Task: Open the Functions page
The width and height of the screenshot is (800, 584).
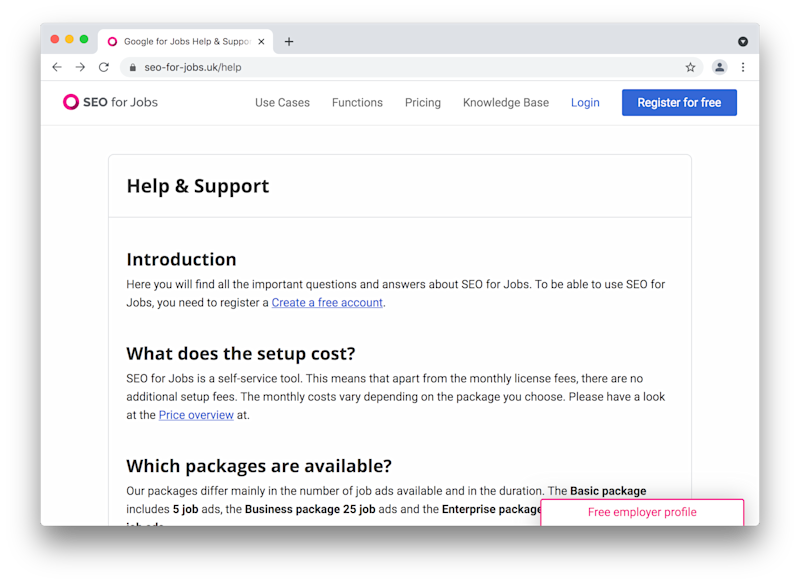Action: pyautogui.click(x=357, y=102)
